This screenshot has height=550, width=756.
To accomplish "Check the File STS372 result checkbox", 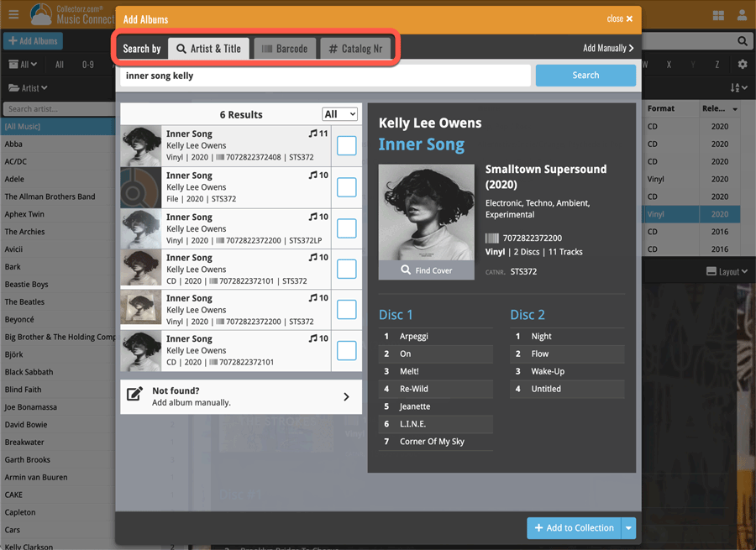I will (347, 187).
